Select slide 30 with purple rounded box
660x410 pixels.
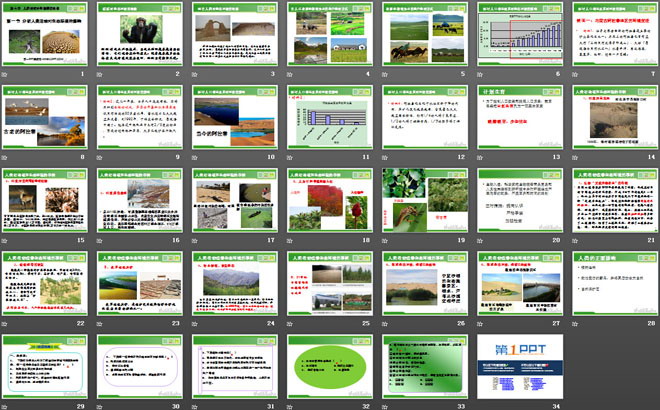(140, 367)
